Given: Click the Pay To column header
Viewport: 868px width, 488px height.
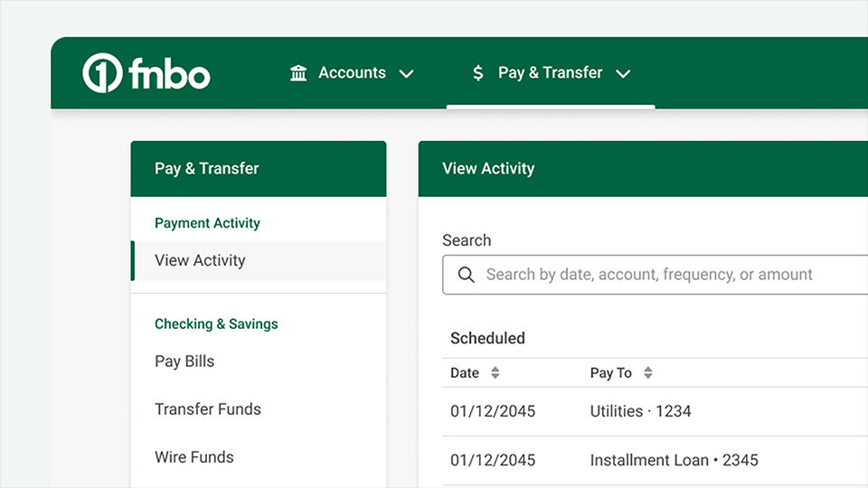Looking at the screenshot, I should click(610, 373).
